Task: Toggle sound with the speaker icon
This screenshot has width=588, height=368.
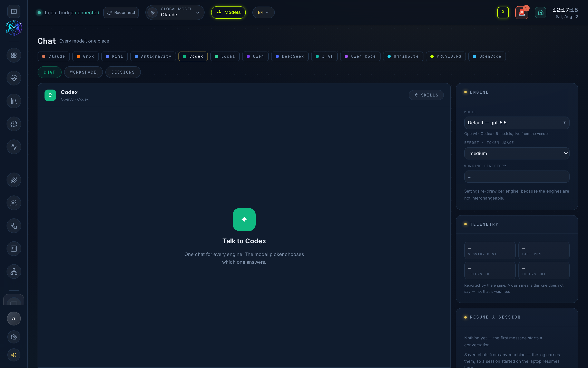Action: [14, 355]
